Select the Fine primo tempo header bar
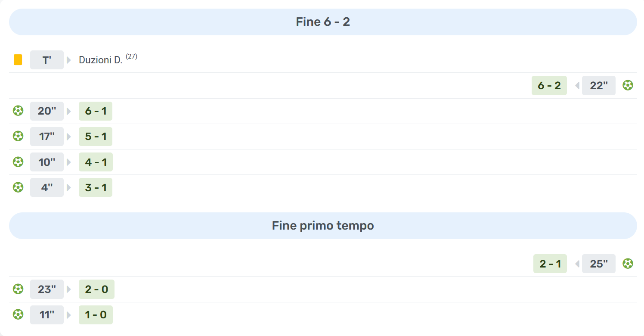 click(323, 226)
